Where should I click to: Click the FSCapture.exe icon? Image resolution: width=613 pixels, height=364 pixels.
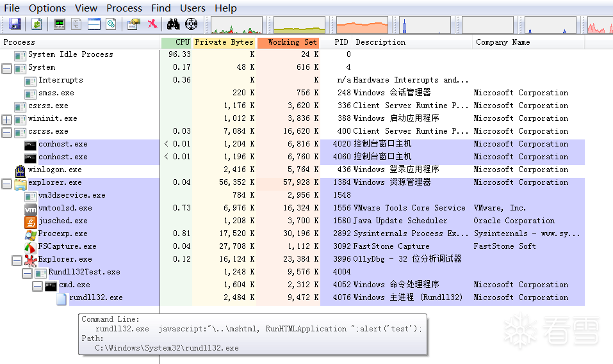(31, 248)
